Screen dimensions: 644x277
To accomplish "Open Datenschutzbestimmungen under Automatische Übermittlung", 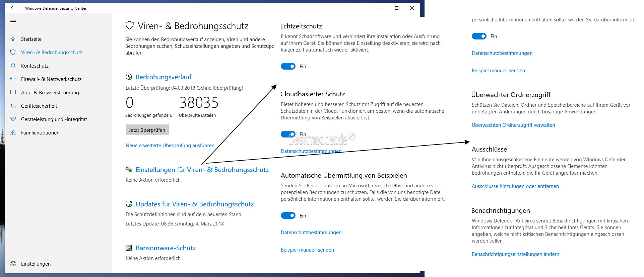I will coord(311,233).
